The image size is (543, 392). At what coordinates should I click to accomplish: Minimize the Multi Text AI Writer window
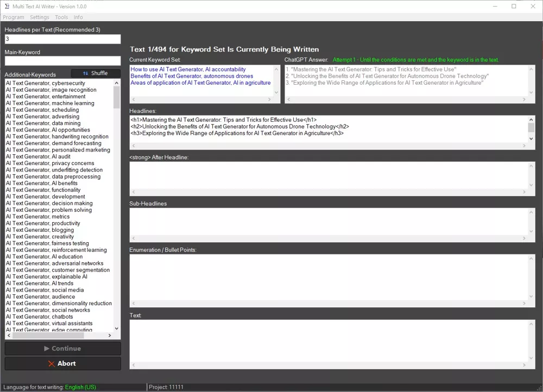(495, 6)
